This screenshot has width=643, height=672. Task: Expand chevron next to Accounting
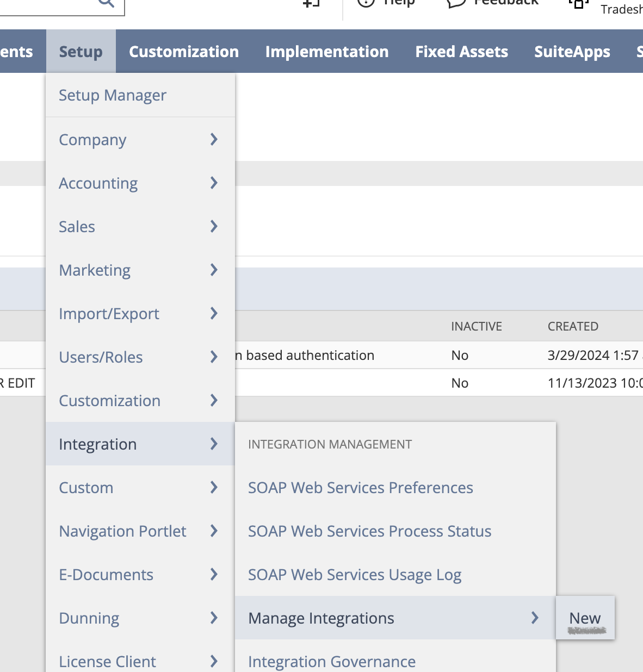214,183
